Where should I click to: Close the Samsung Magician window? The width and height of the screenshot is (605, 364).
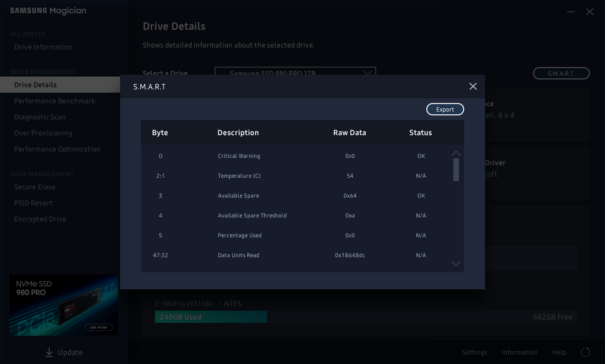[x=590, y=11]
